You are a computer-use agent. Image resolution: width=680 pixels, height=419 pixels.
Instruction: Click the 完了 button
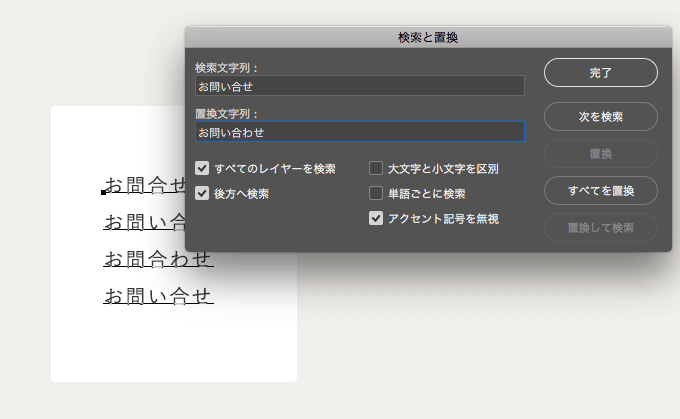coord(601,73)
